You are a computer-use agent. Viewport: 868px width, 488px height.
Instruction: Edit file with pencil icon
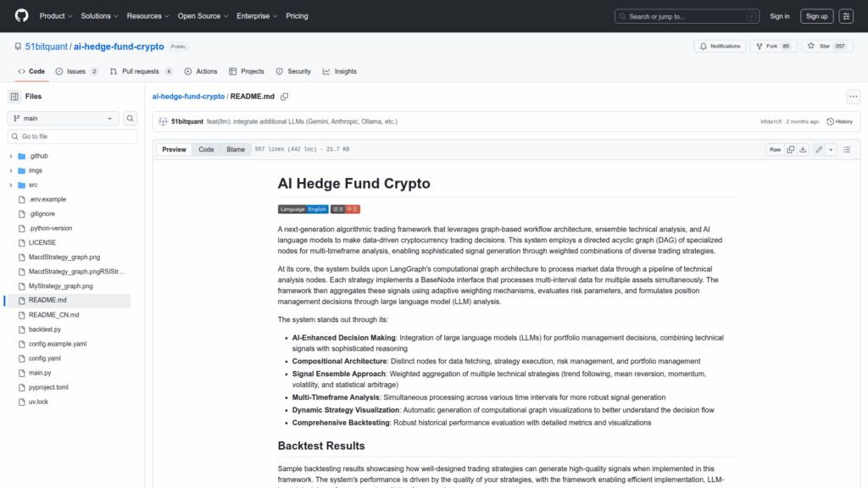819,149
